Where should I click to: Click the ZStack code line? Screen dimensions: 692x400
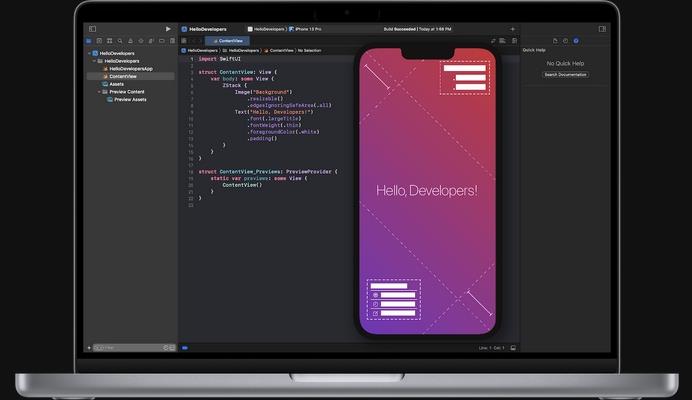click(x=235, y=85)
